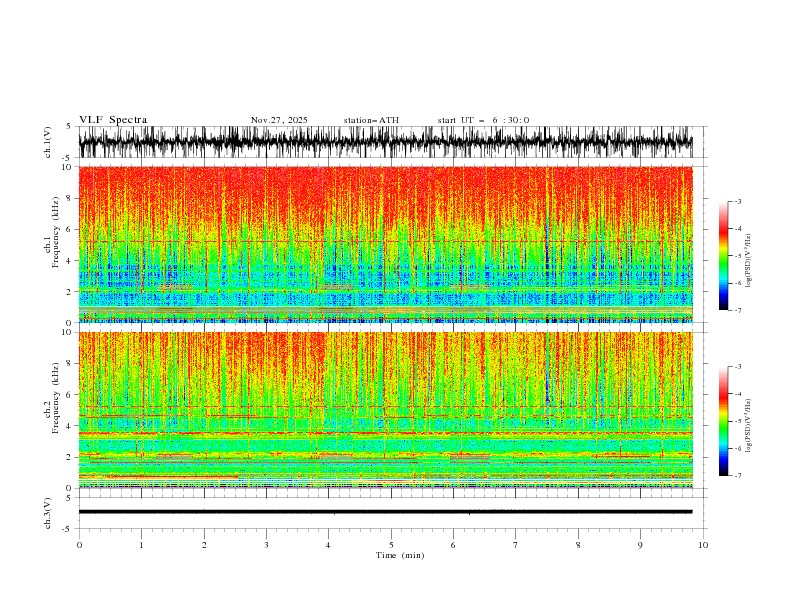Viewport: 792px width, 612px height.
Task: Click the ch.1 waveform trace panel
Action: click(x=386, y=142)
